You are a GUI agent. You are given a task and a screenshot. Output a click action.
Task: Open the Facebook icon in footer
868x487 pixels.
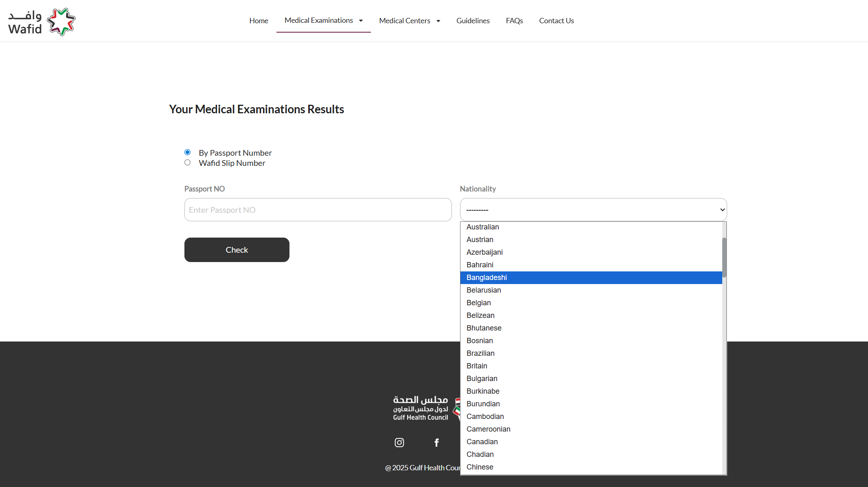coord(436,443)
